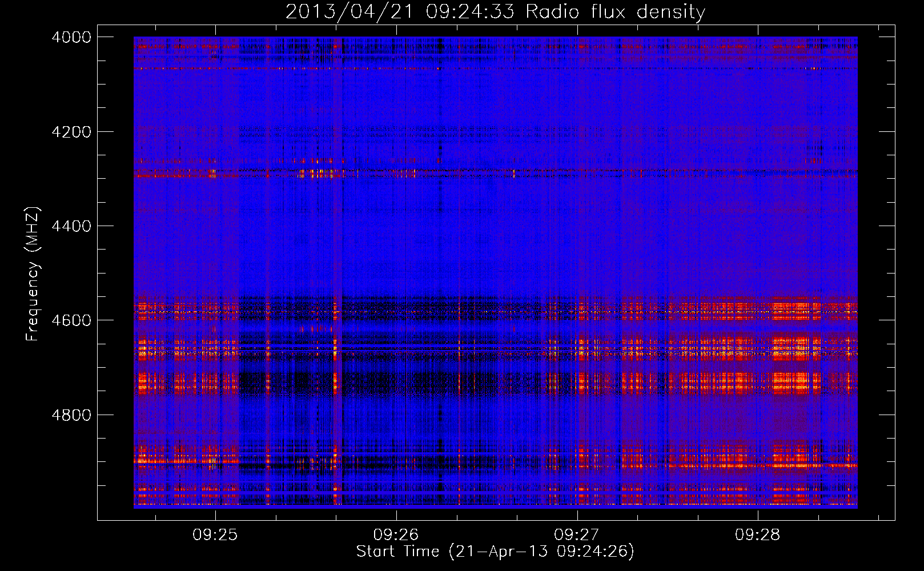Click the 4600 frequency axis label
924x571 pixels.
tap(71, 320)
